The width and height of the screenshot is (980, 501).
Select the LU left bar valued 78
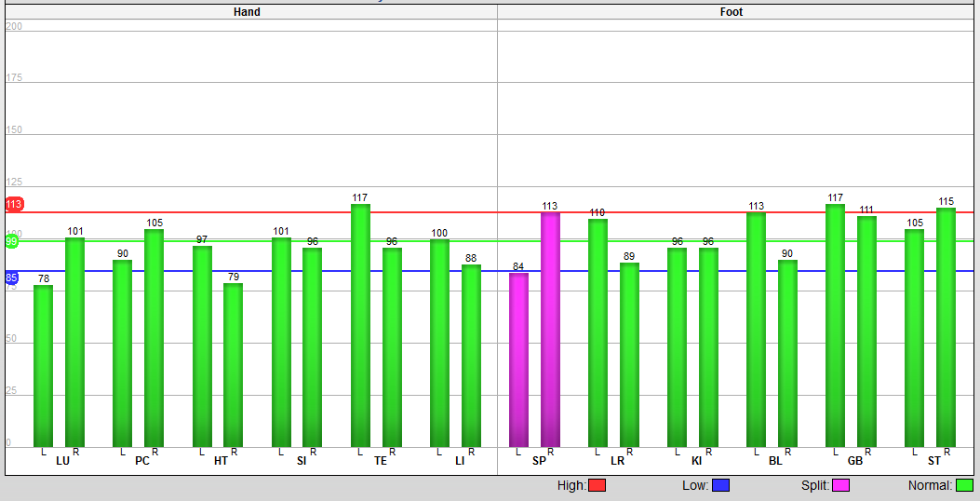click(x=43, y=366)
